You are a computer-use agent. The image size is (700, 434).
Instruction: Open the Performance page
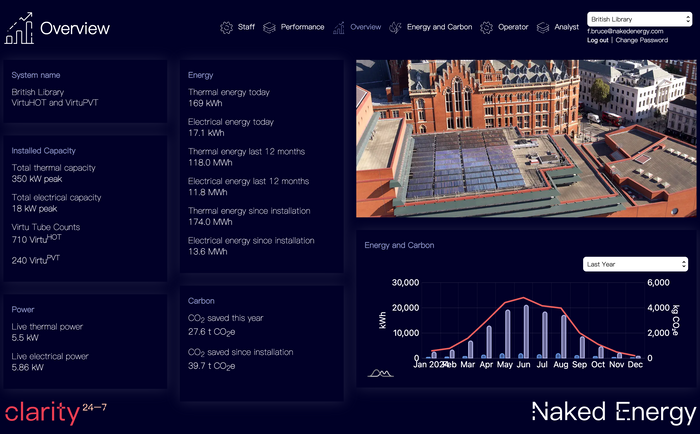click(302, 27)
